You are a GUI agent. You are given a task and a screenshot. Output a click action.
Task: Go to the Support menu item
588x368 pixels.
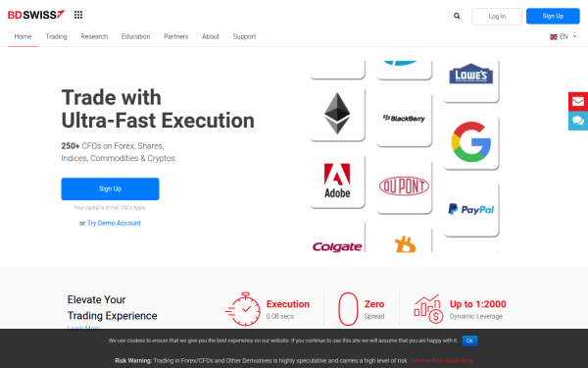pyautogui.click(x=244, y=36)
